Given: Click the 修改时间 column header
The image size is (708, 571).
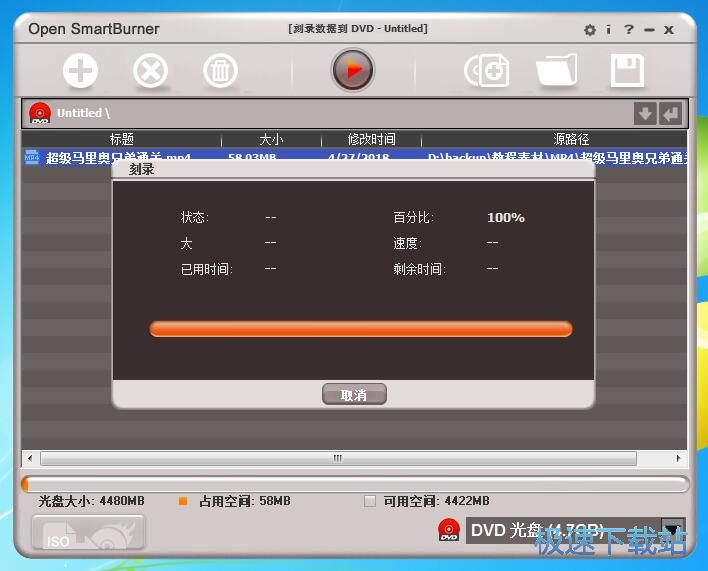Looking at the screenshot, I should coord(371,139).
